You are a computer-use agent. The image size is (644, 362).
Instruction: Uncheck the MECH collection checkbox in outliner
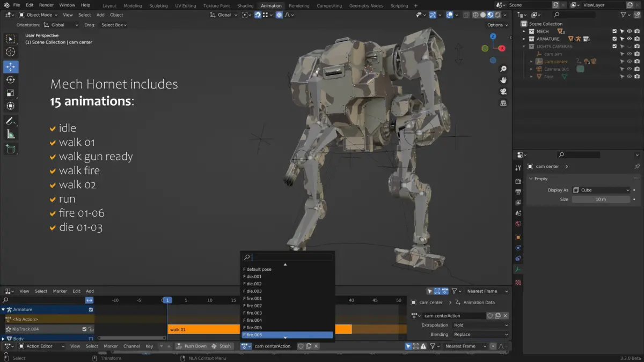(614, 32)
